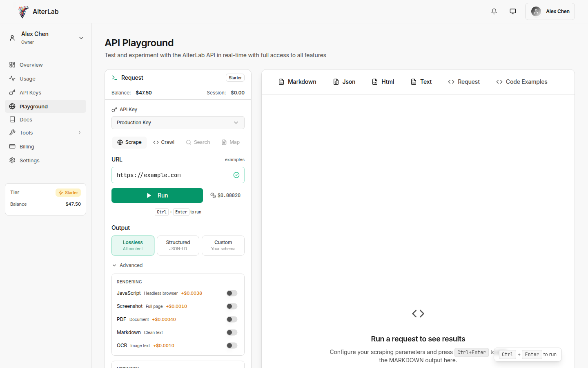This screenshot has height=368, width=588.
Task: Turn on the PDF document toggle
Action: (x=232, y=319)
